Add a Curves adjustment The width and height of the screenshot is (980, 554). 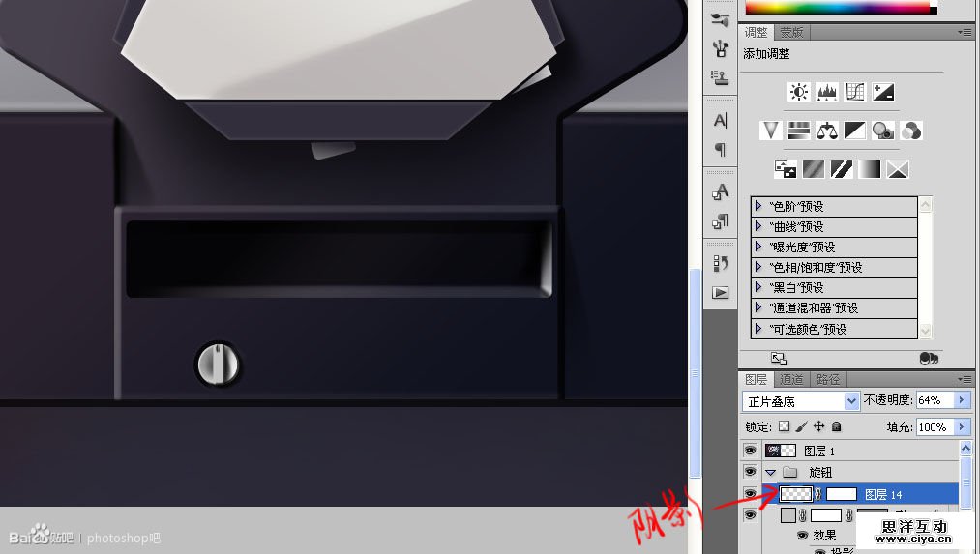[x=854, y=93]
